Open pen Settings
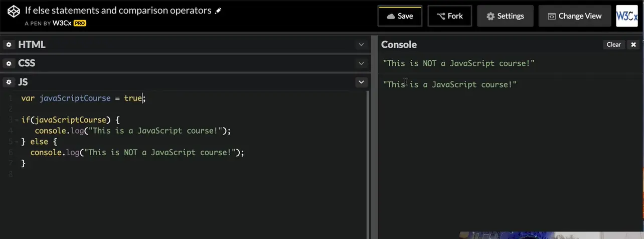The height and width of the screenshot is (239, 644). (x=505, y=16)
